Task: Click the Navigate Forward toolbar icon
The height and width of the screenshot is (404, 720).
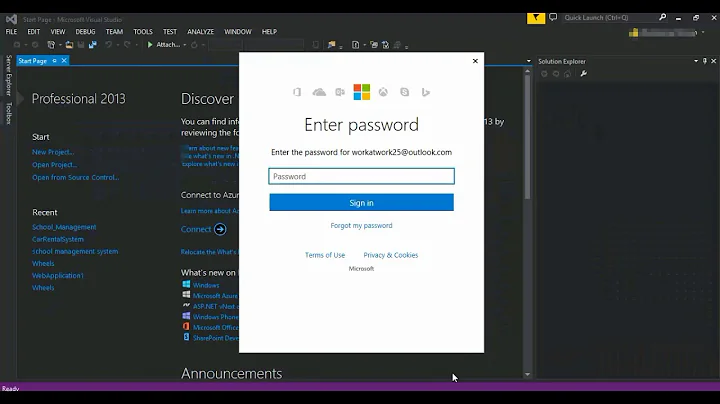Action: tap(35, 45)
